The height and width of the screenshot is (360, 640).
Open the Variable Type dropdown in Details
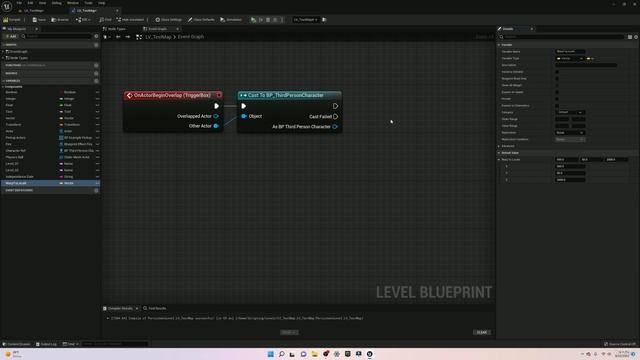pos(570,58)
